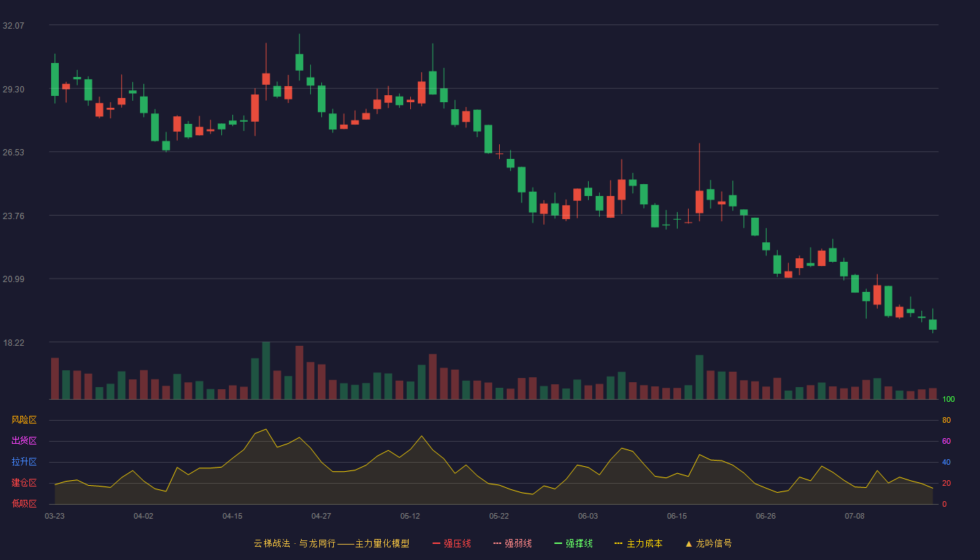Click the 18.22 price axis label
The image size is (980, 560).
(x=13, y=342)
